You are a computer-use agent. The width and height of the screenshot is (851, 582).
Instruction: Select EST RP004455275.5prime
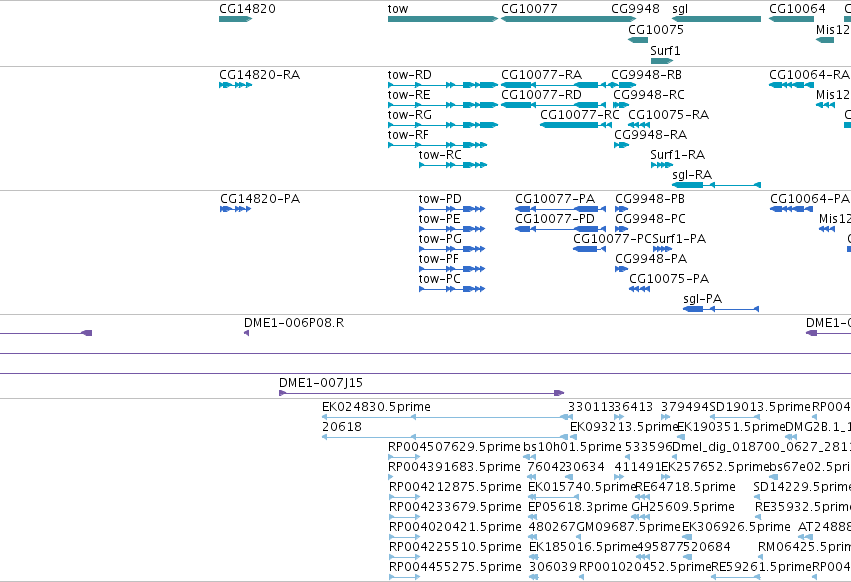click(404, 577)
